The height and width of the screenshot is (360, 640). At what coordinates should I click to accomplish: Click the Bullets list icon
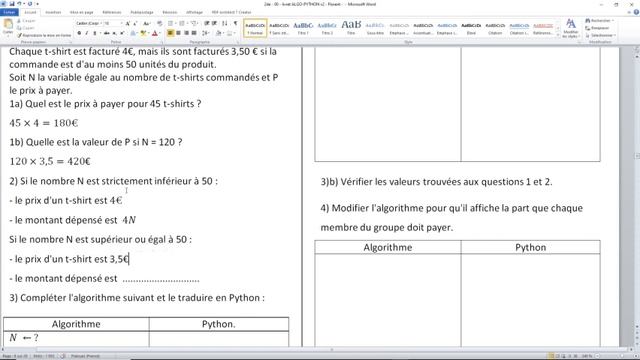[171, 24]
